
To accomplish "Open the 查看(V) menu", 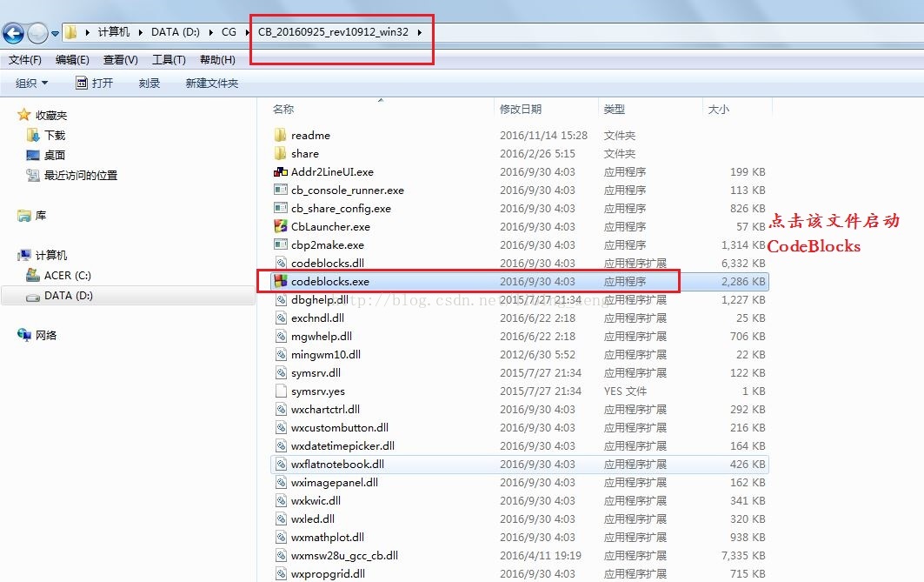I will click(x=120, y=59).
